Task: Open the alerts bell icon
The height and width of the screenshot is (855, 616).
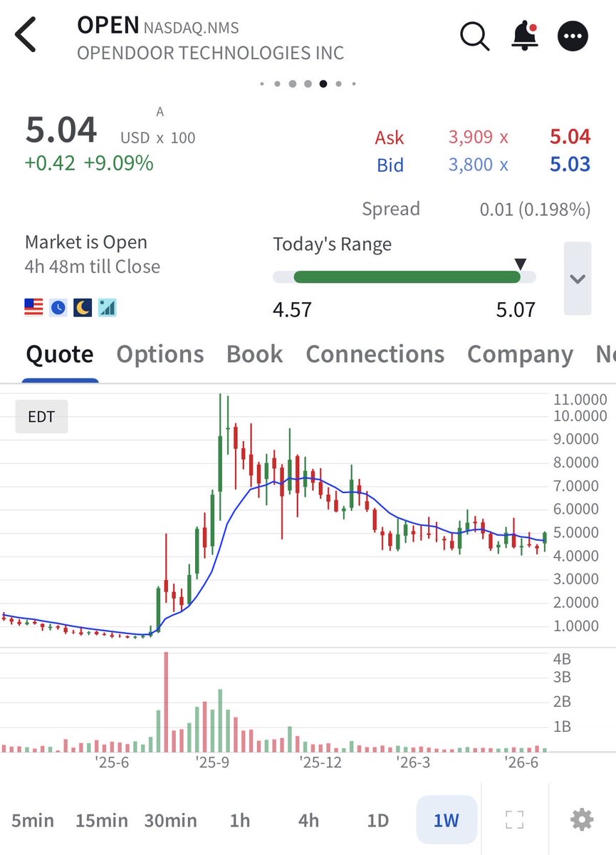Action: pos(524,36)
